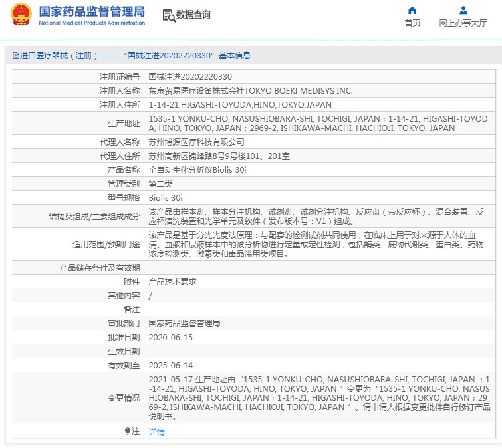
Task: Click the 备注 label
Action: 132,310
